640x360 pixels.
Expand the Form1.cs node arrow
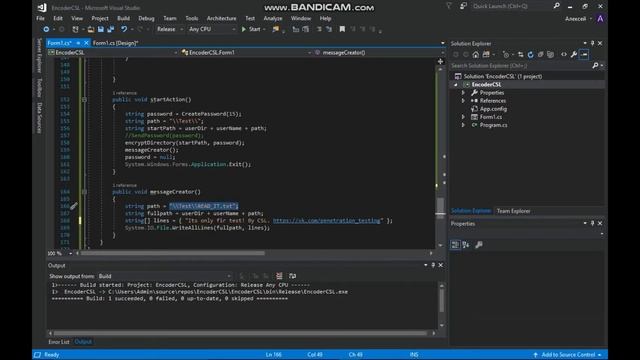click(463, 117)
